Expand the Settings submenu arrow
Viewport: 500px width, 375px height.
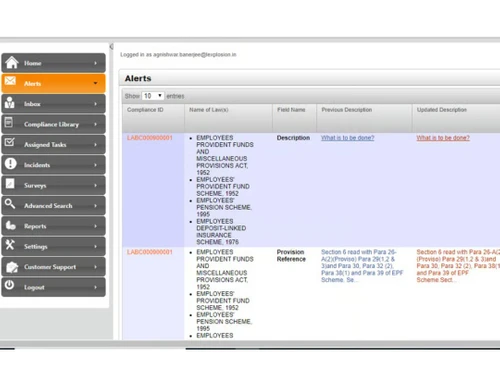[95, 246]
